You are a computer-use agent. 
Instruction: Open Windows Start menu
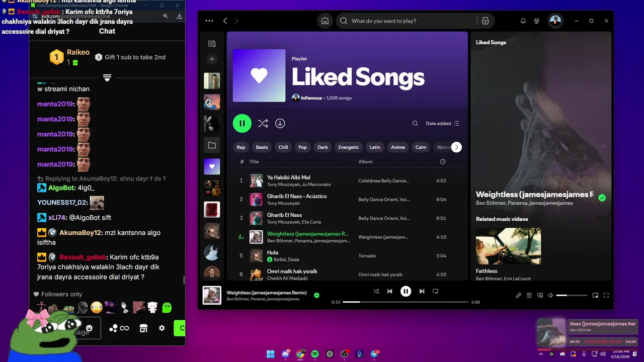pyautogui.click(x=271, y=354)
